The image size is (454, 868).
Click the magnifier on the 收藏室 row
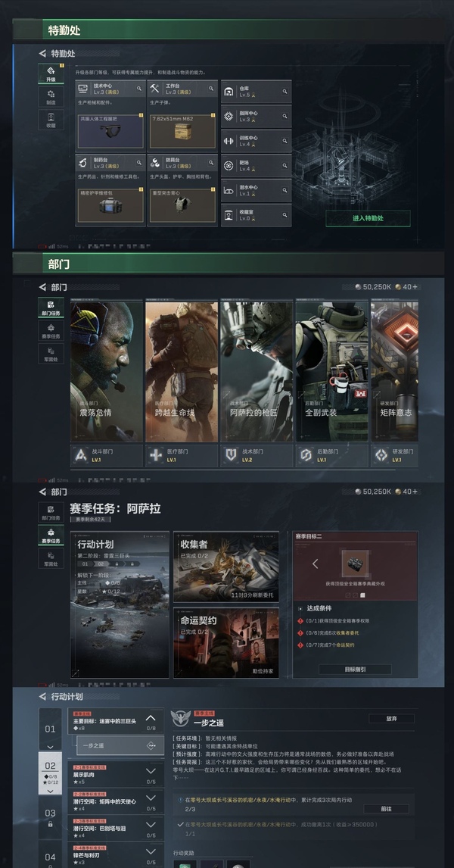click(x=285, y=215)
